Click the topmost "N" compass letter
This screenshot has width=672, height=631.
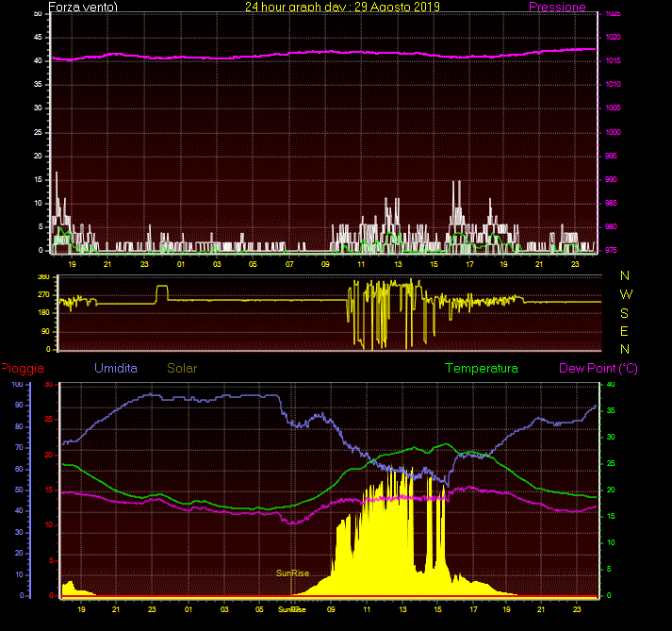pos(625,275)
